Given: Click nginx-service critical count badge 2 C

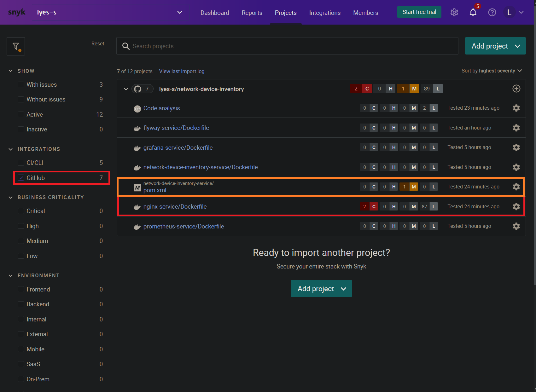Looking at the screenshot, I should (369, 206).
